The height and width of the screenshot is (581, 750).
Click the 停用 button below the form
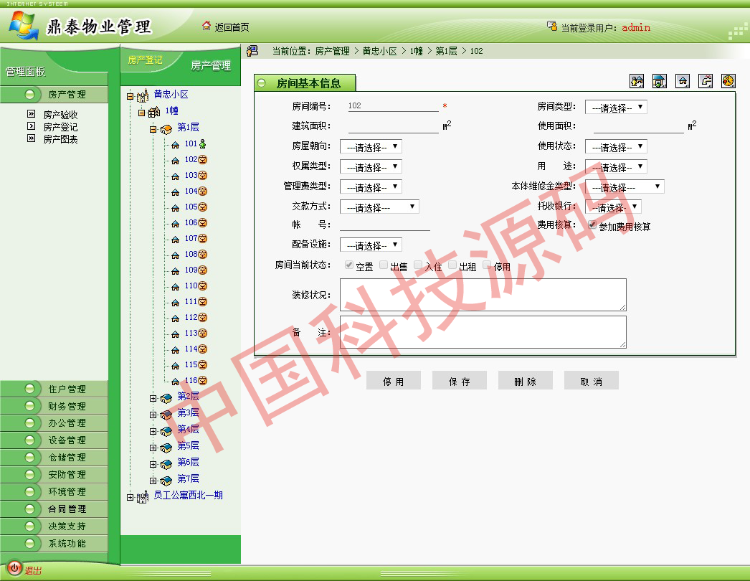tap(393, 381)
